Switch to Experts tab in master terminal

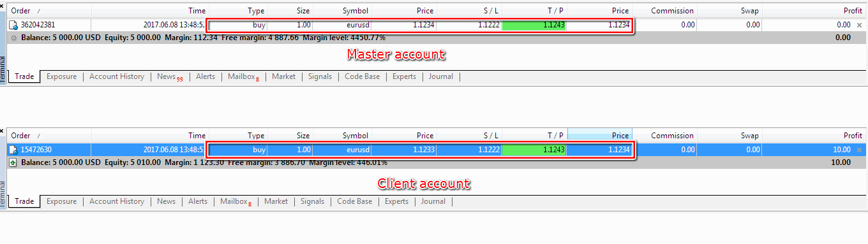pyautogui.click(x=404, y=76)
